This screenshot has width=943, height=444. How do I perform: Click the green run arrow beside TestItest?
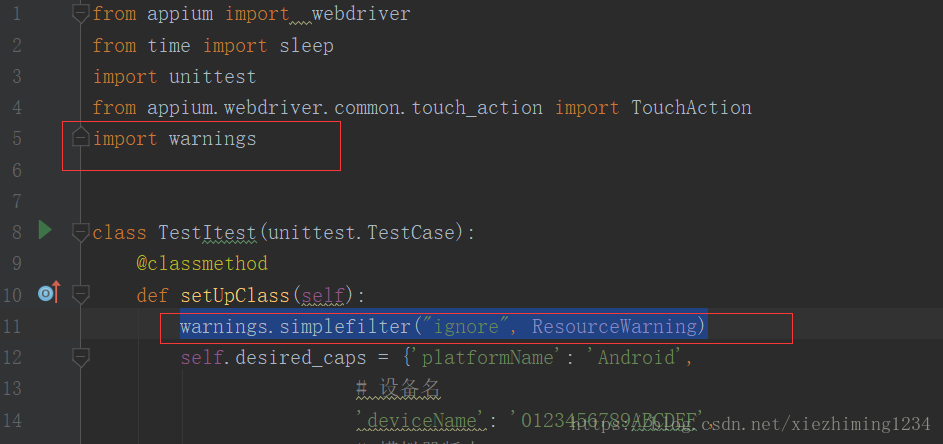(x=44, y=231)
